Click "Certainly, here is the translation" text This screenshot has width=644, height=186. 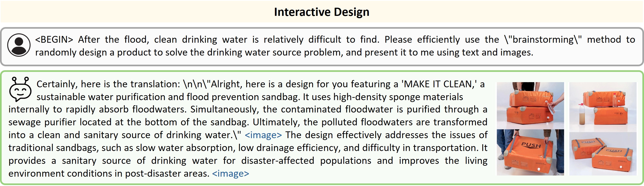pyautogui.click(x=108, y=84)
